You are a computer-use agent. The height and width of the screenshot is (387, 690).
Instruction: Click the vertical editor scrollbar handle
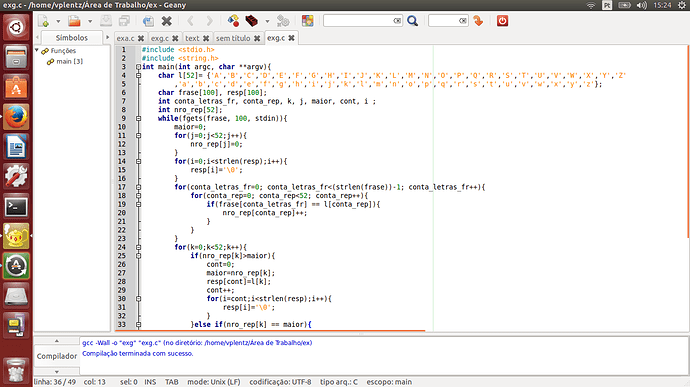(x=688, y=142)
